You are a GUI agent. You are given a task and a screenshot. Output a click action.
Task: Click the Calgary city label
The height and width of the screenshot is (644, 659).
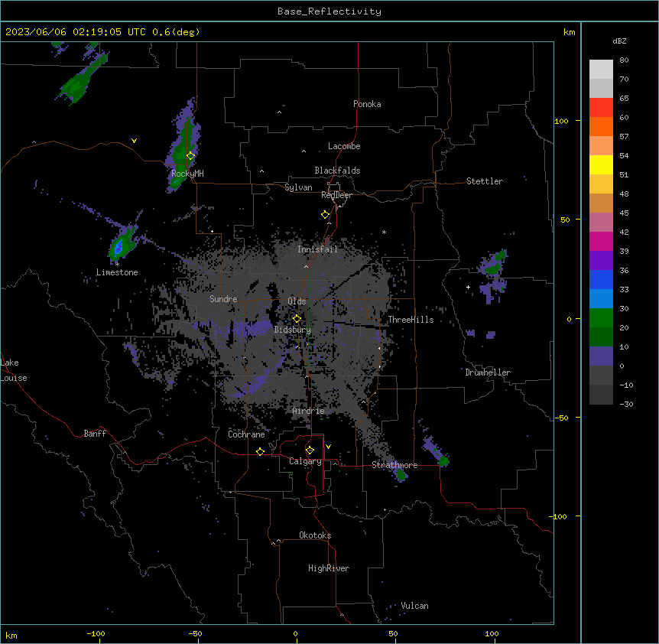[305, 461]
